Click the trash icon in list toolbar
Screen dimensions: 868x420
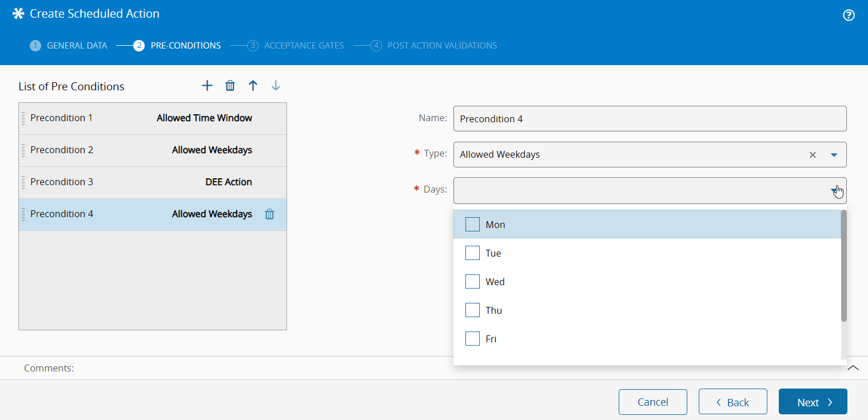[x=230, y=86]
